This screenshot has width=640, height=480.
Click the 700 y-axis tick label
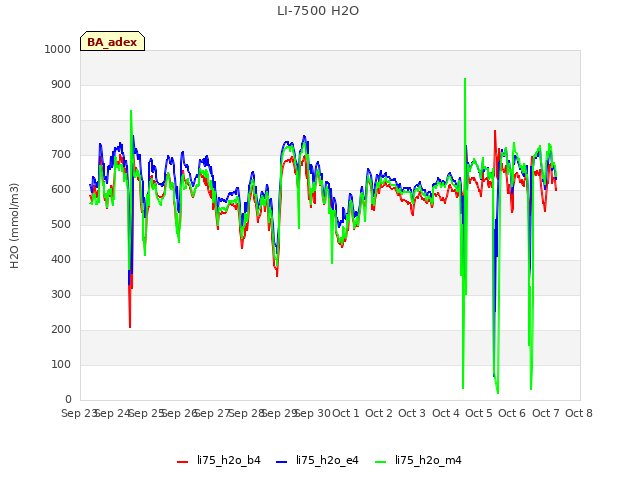point(61,155)
